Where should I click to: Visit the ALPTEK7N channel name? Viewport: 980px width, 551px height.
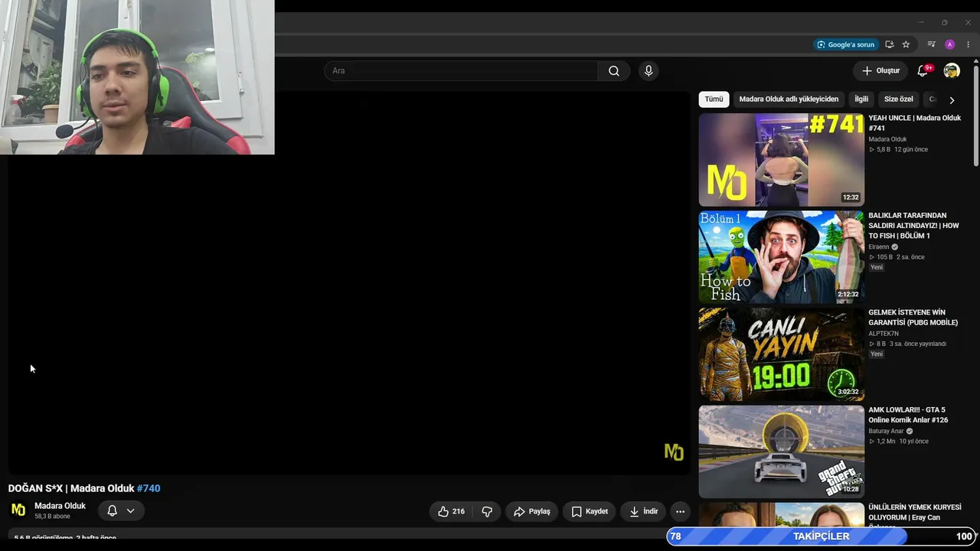884,334
